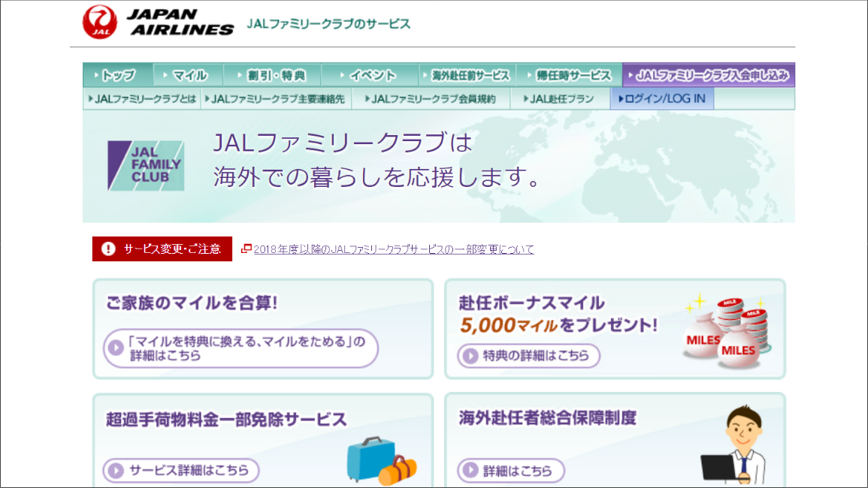Switch to the イベント tab

(x=370, y=74)
